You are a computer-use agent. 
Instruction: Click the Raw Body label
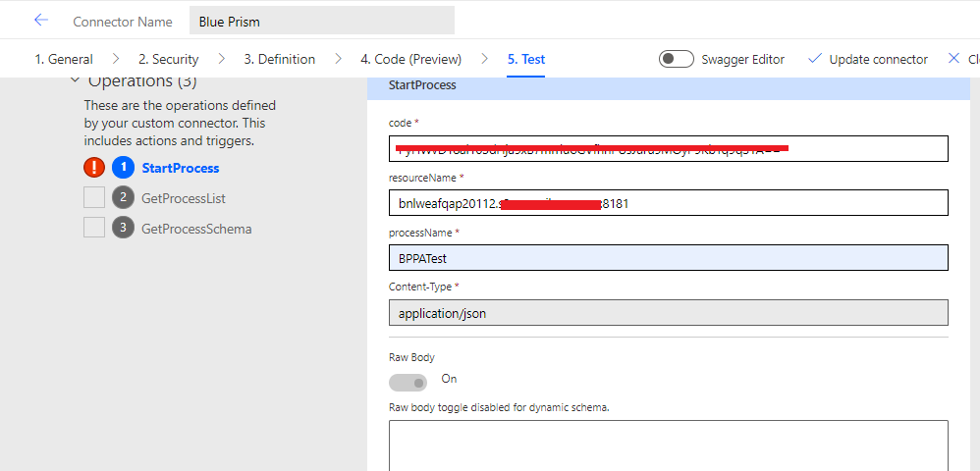click(x=411, y=357)
